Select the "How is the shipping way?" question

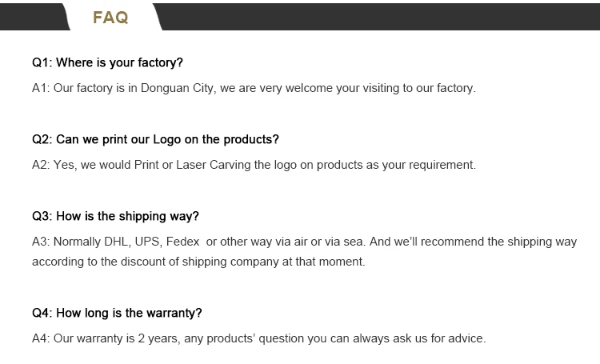pos(115,216)
